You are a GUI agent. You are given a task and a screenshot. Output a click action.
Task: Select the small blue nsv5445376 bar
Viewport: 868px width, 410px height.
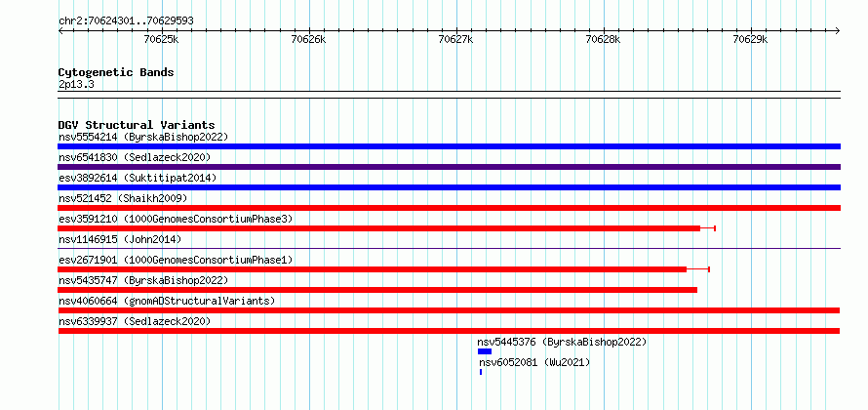[x=485, y=351]
